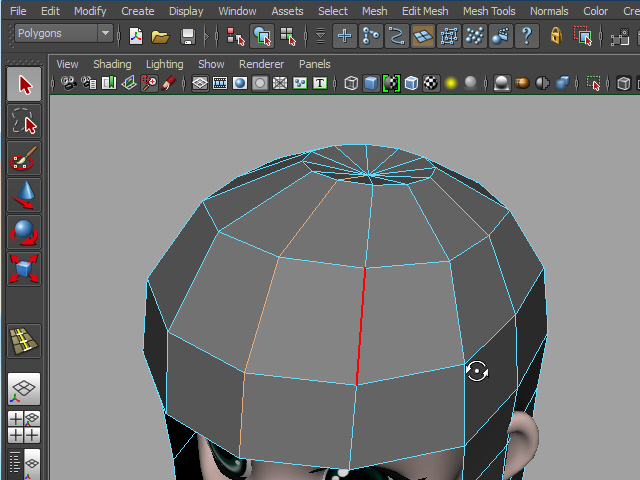Pick the Move tool cone icon
Screen dimensions: 640x480
click(24, 195)
